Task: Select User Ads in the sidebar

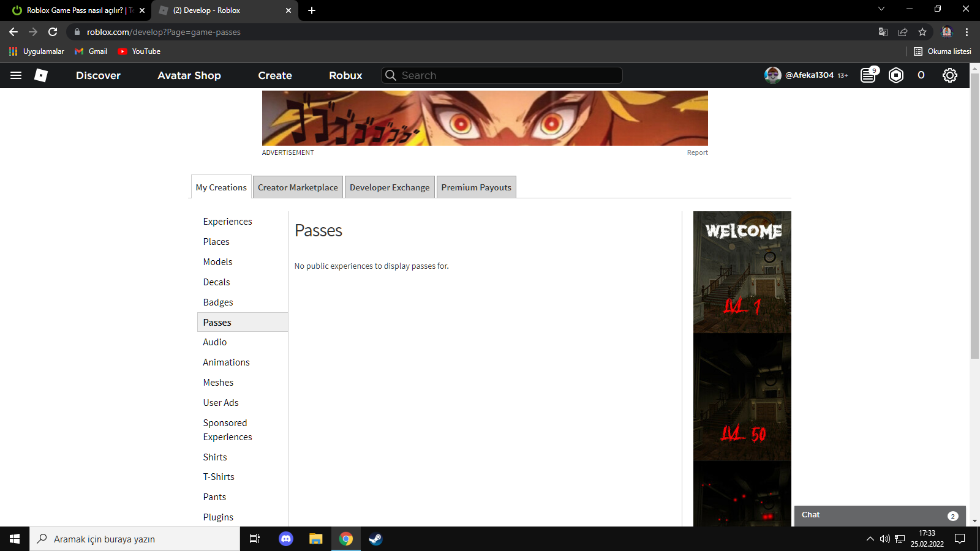Action: tap(221, 403)
